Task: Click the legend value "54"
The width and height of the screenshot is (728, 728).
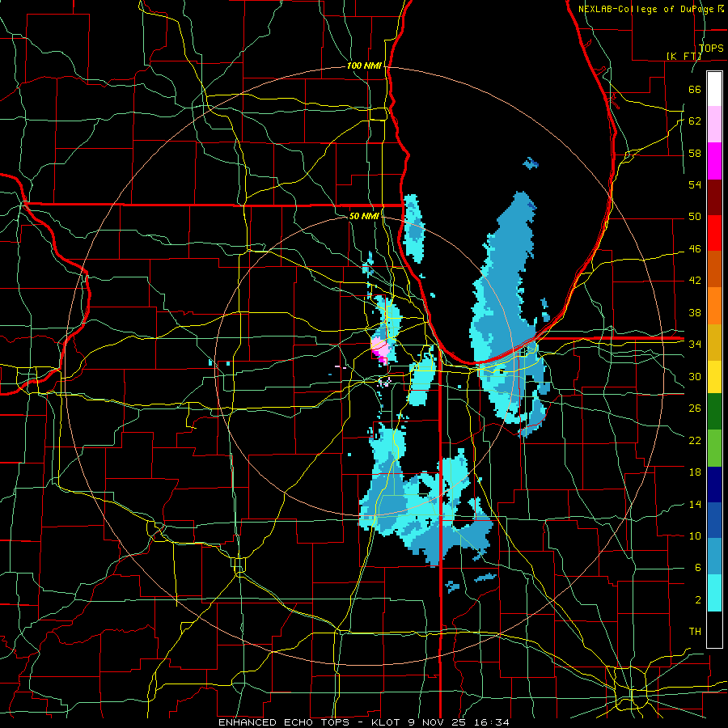Action: pos(695,184)
